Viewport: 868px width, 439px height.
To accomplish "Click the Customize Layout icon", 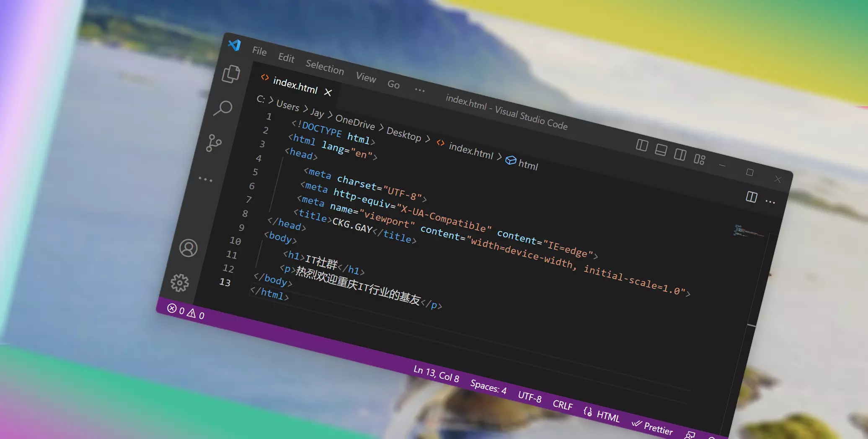I will coord(699,159).
